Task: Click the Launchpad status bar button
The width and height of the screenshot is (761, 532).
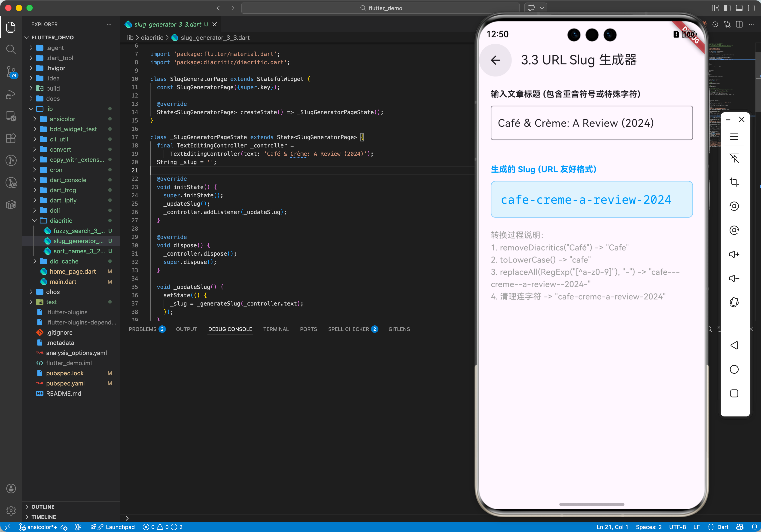Action: pyautogui.click(x=120, y=527)
